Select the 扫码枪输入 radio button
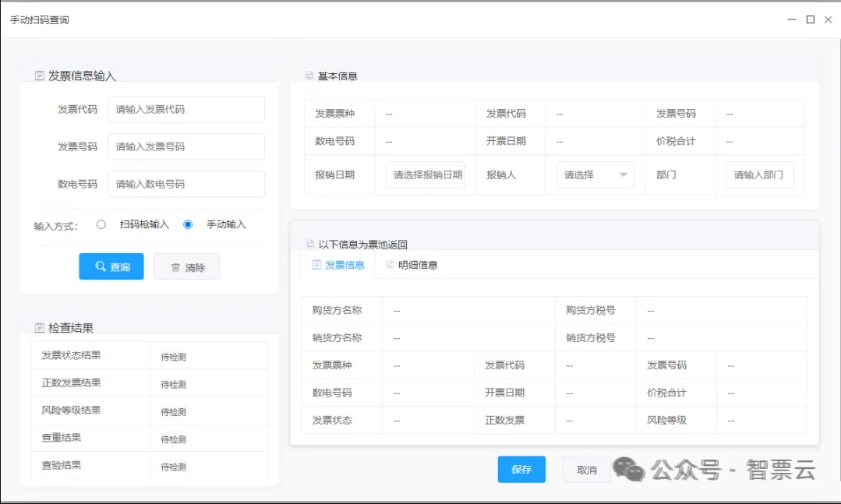This screenshot has width=841, height=504. pyautogui.click(x=101, y=224)
